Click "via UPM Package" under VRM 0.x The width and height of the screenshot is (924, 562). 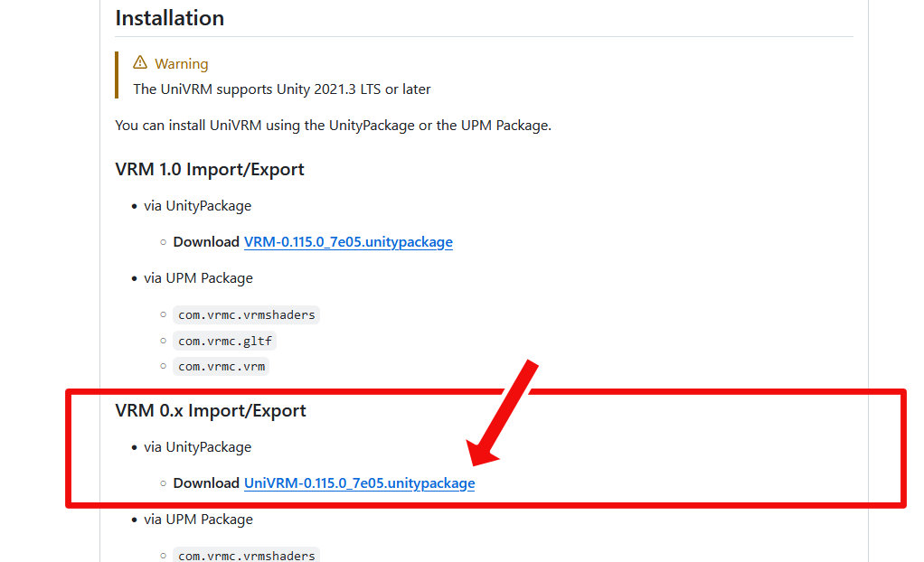tap(198, 520)
